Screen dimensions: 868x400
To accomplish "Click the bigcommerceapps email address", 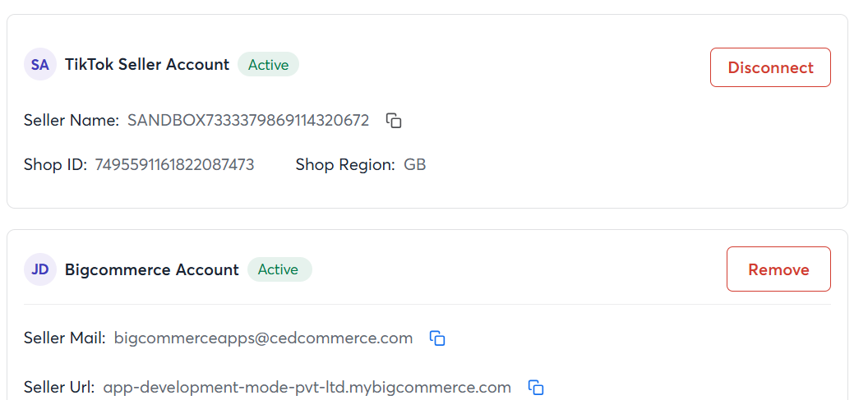I will click(263, 338).
